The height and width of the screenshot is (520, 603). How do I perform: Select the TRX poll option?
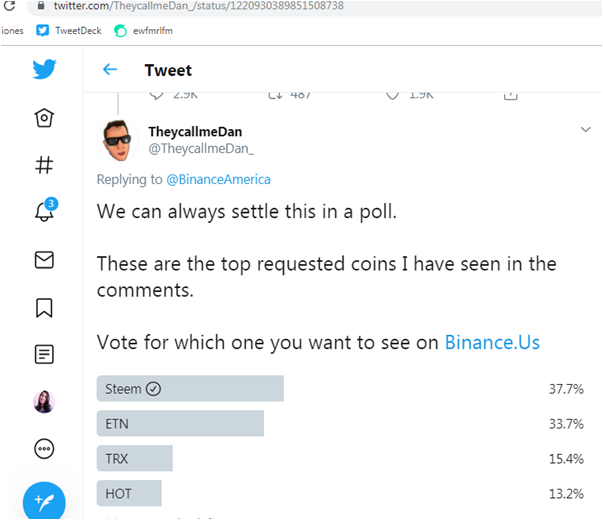135,458
